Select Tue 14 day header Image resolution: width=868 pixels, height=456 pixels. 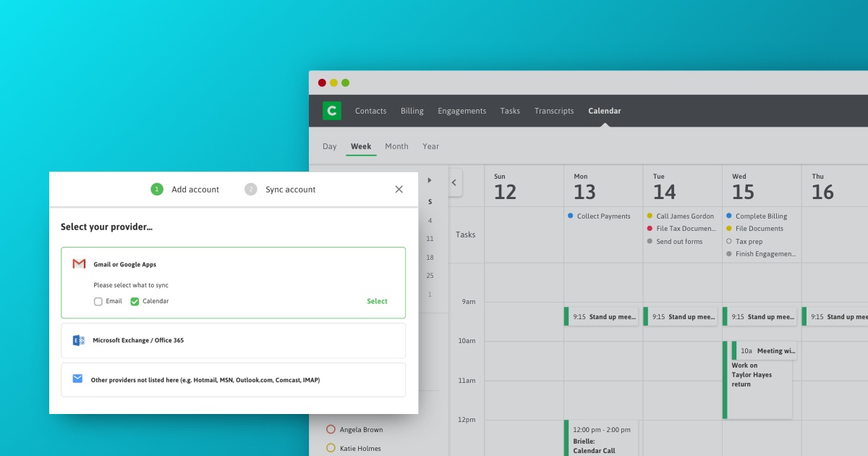coord(664,187)
